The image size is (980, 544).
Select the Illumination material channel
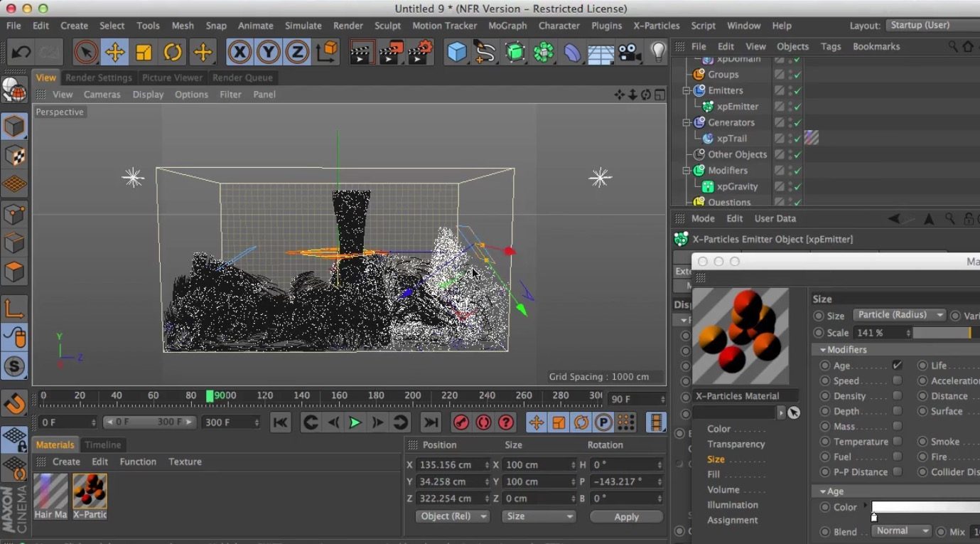pos(732,505)
